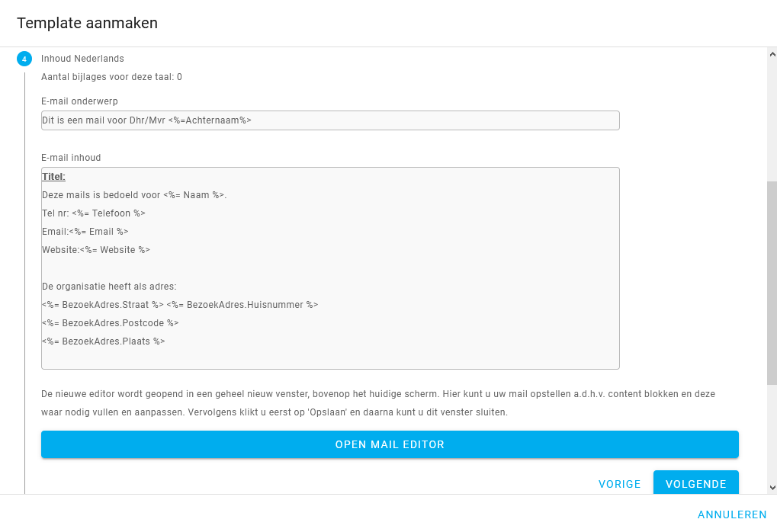The height and width of the screenshot is (532, 777).
Task: Click the vertical scrollbar thumb
Action: pyautogui.click(x=772, y=283)
